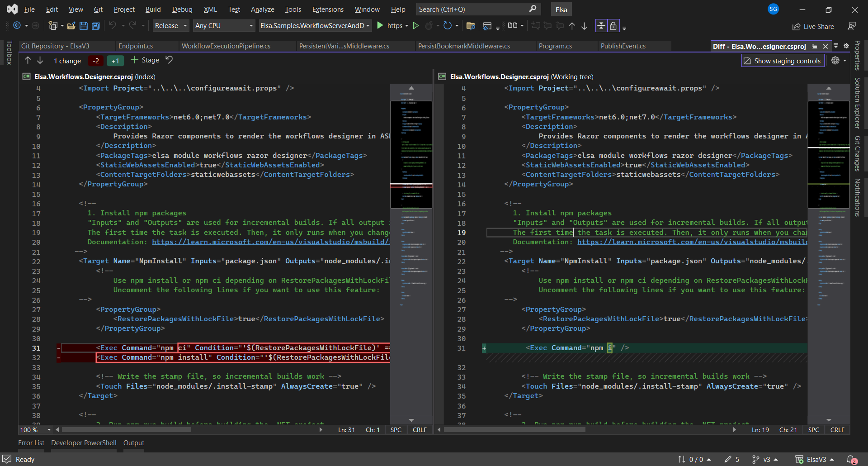Click the Live Share button

click(813, 27)
